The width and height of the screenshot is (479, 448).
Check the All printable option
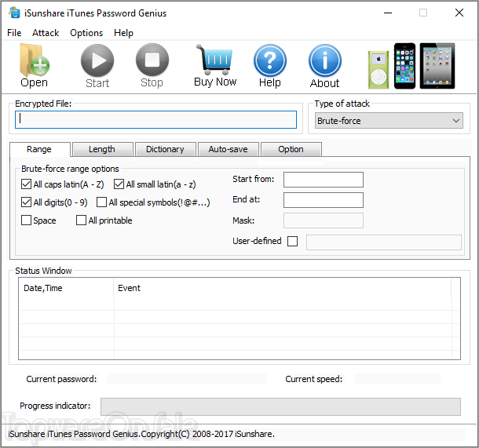(81, 220)
